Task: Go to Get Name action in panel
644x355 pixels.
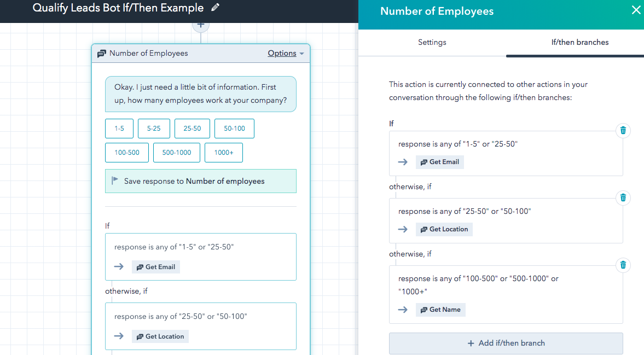Action: point(440,310)
